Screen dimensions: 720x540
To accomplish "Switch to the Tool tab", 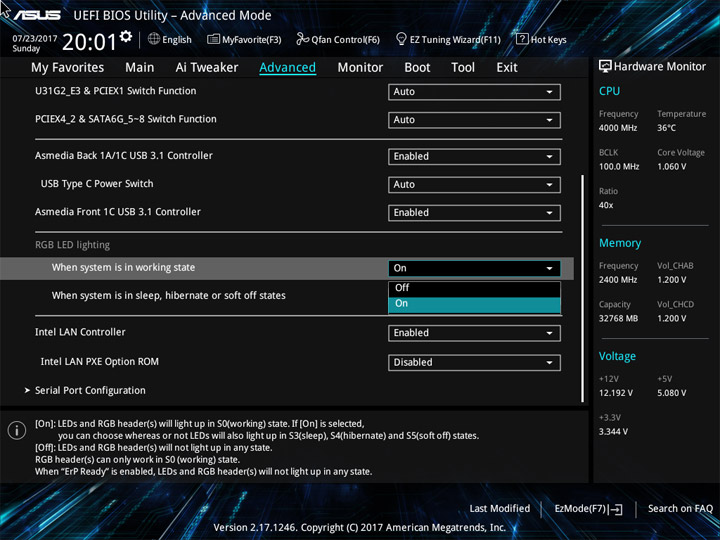I will (x=463, y=68).
